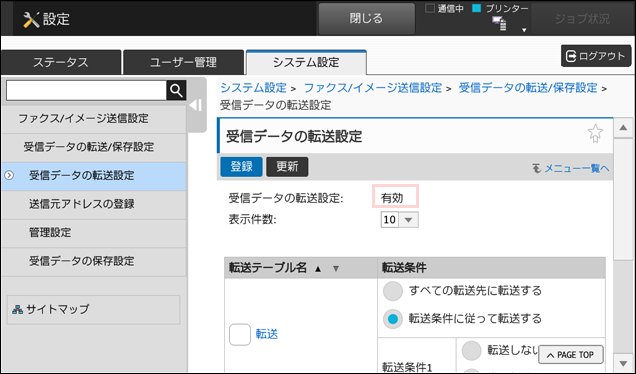Open ファクス/イメージ送信設定 in sidebar
Viewport: 636px width, 374px height.
94,118
